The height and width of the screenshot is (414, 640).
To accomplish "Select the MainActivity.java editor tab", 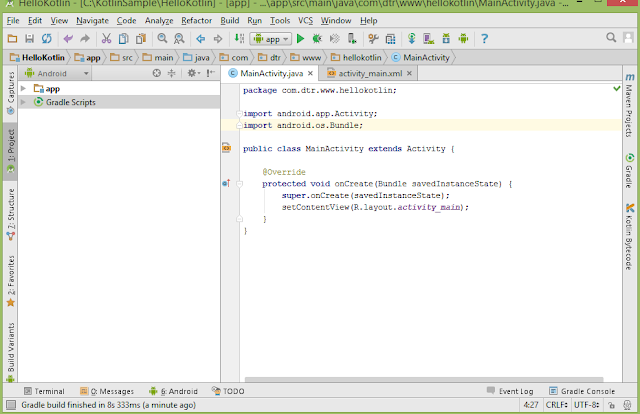I will [271, 73].
